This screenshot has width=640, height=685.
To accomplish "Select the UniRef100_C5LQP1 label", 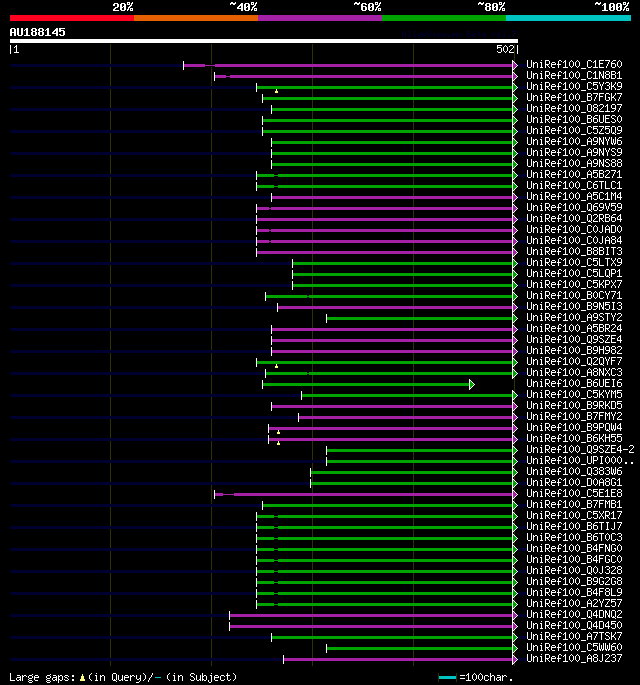I will pyautogui.click(x=574, y=273).
